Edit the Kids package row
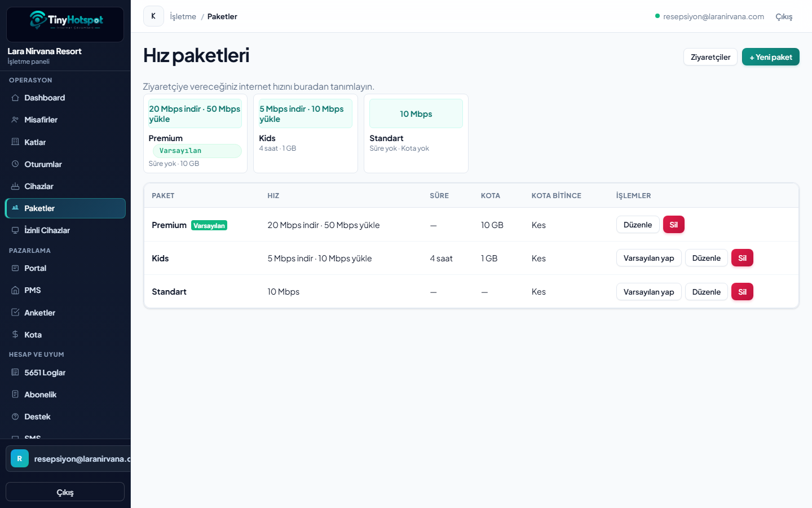812x508 pixels. pos(707,258)
